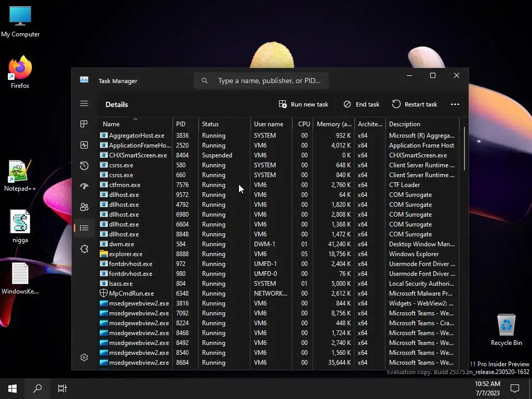The height and width of the screenshot is (399, 532).
Task: Open the Startup apps page icon
Action: (x=84, y=186)
